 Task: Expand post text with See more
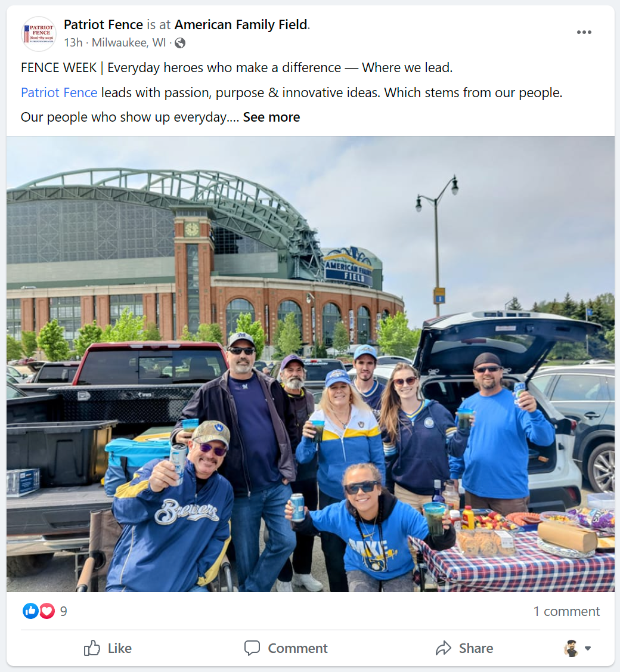pyautogui.click(x=271, y=117)
